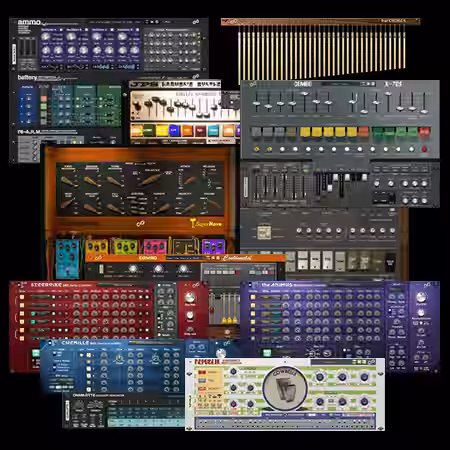The image size is (450, 450).
Task: Click the Charlotte envelope generator title
Action: (98, 395)
